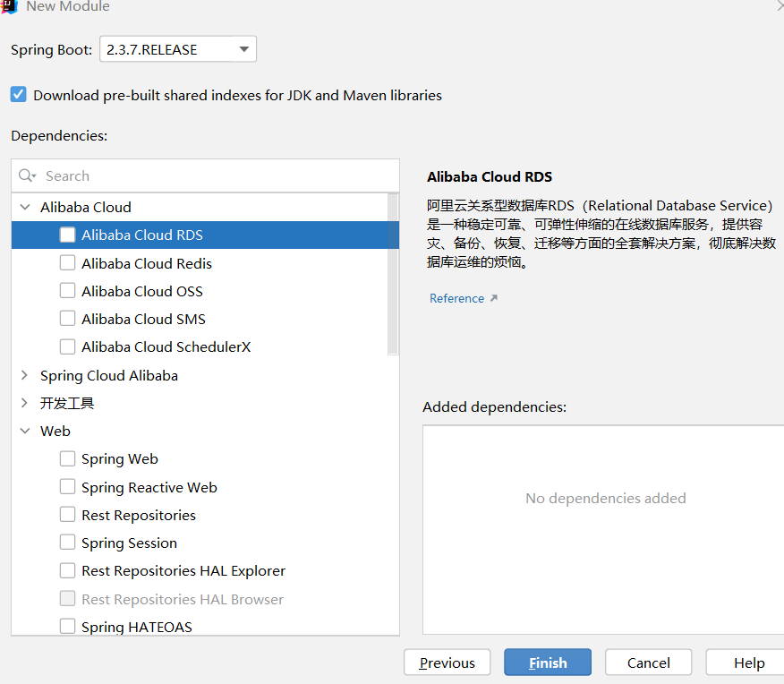Click the search magnifier icon
This screenshot has width=784, height=684.
tap(27, 175)
